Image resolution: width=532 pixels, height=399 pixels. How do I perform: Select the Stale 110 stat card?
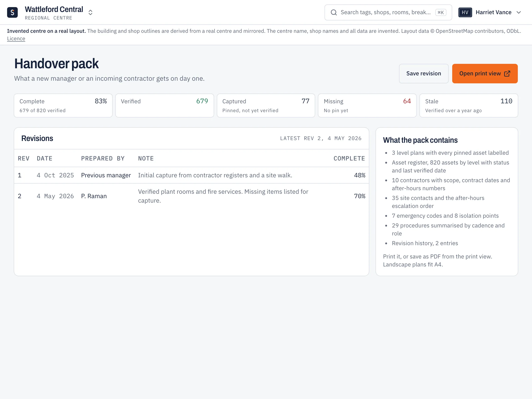pos(469,105)
